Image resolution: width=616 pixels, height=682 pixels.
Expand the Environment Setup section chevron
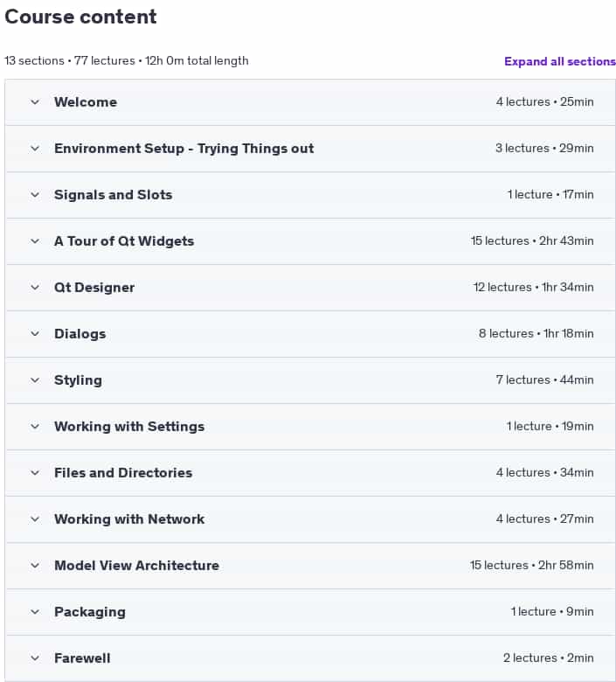[35, 149]
